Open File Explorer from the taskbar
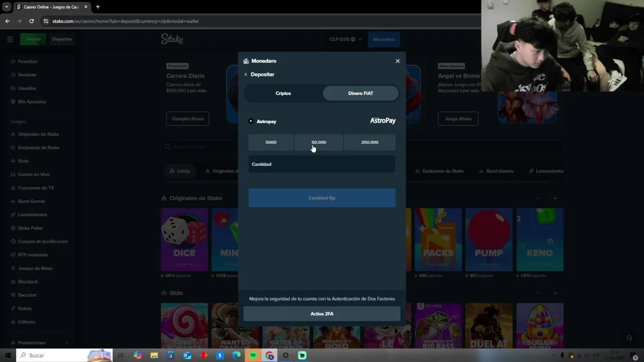The height and width of the screenshot is (362, 644). point(154,355)
